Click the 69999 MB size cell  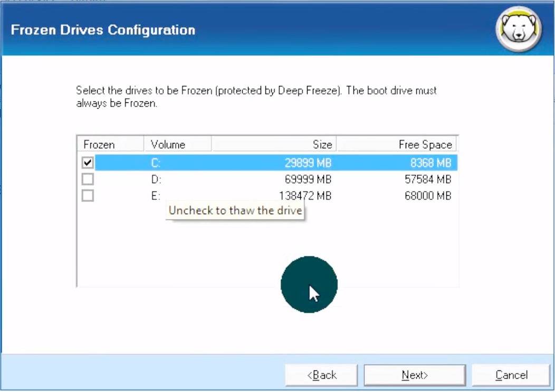point(308,179)
